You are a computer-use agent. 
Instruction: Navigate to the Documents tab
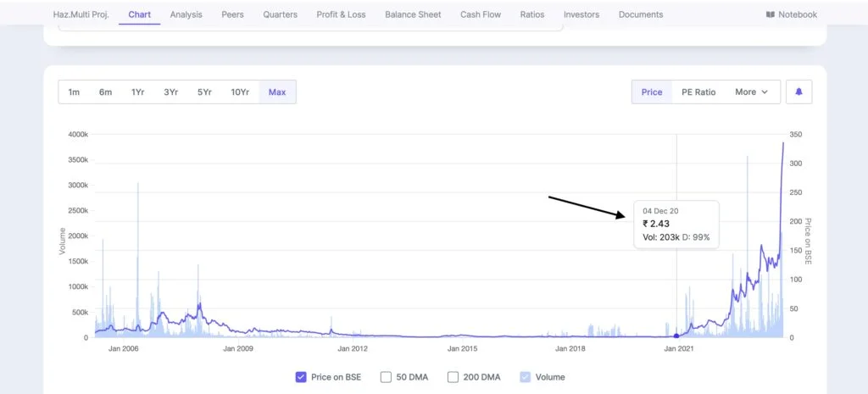click(x=641, y=14)
